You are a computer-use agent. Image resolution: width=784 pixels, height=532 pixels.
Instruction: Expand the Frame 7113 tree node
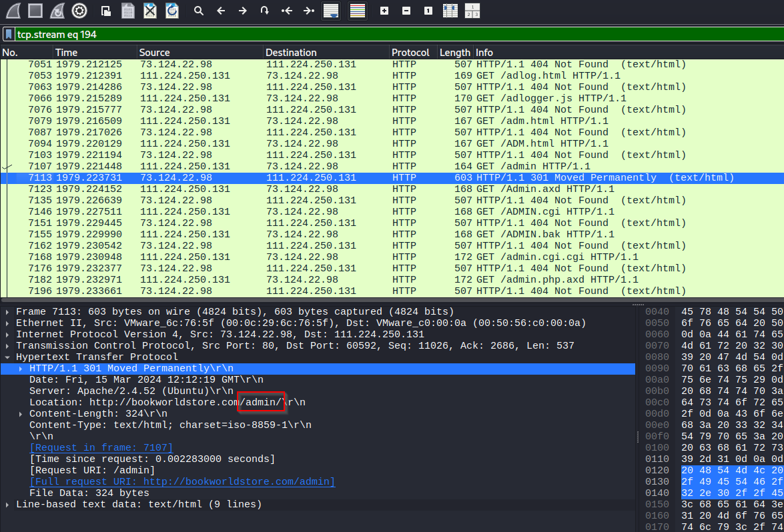[7, 312]
